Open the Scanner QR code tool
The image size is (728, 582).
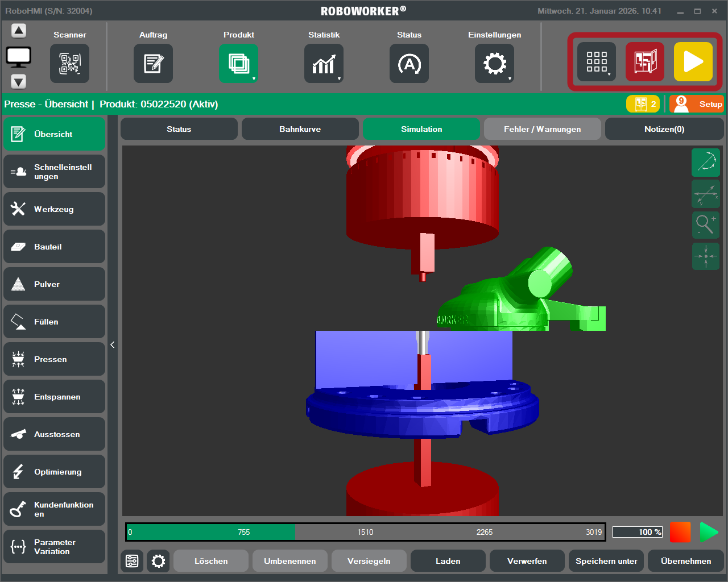tap(70, 63)
